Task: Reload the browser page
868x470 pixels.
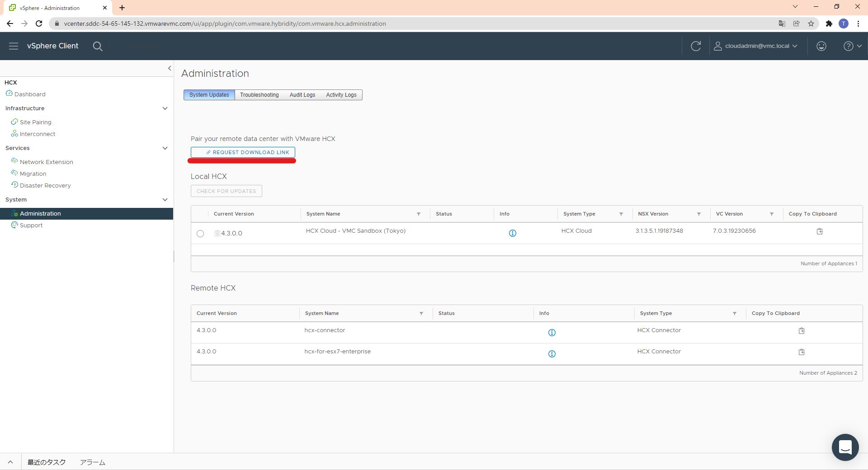Action: tap(39, 23)
